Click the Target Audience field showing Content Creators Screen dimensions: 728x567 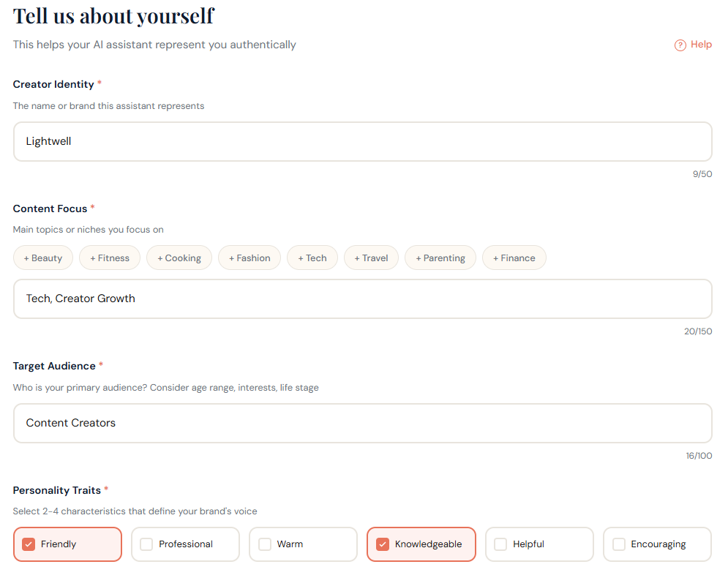click(x=362, y=423)
